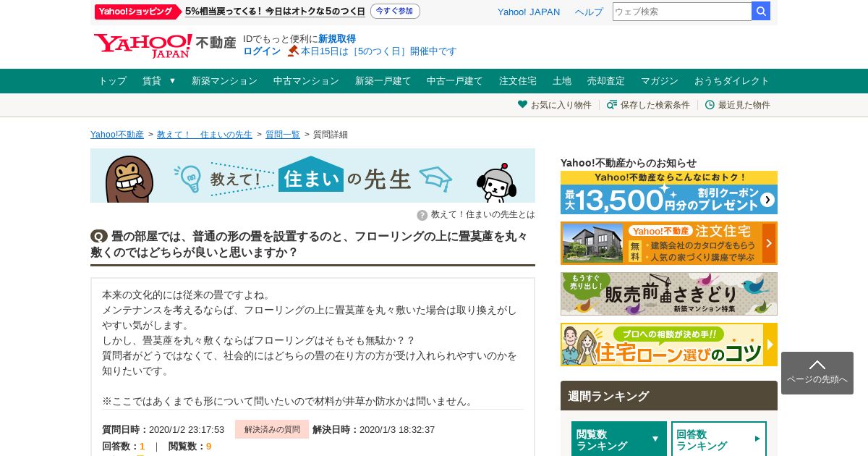Click the 新規取得 link
Screen dimensions: 868x456
337,39
